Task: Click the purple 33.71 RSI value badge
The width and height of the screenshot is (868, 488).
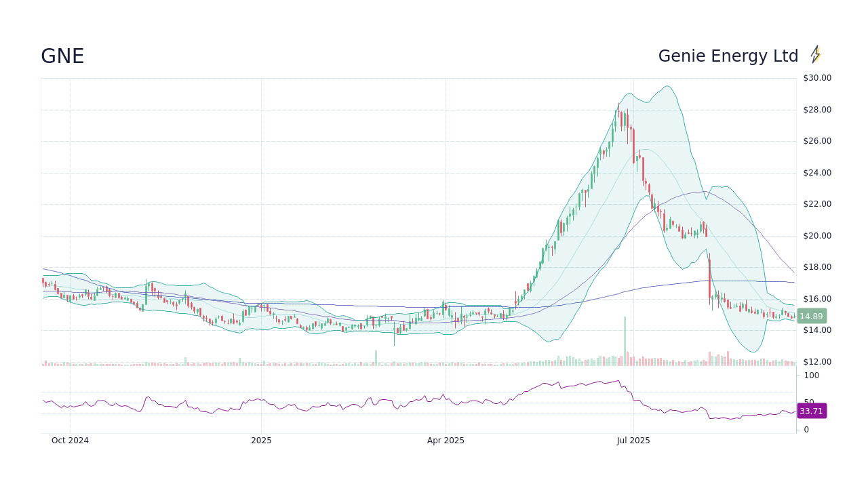Action: pyautogui.click(x=811, y=411)
